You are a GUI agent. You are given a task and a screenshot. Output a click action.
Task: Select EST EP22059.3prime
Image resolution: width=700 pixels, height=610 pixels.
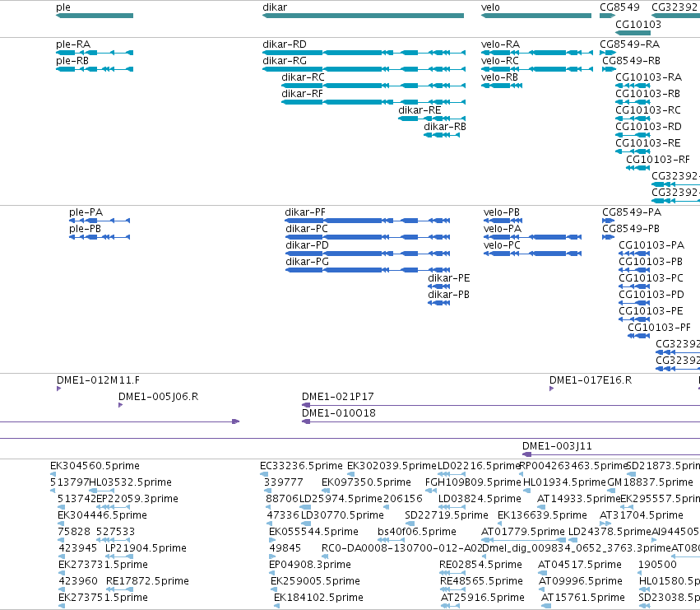[x=112, y=507]
